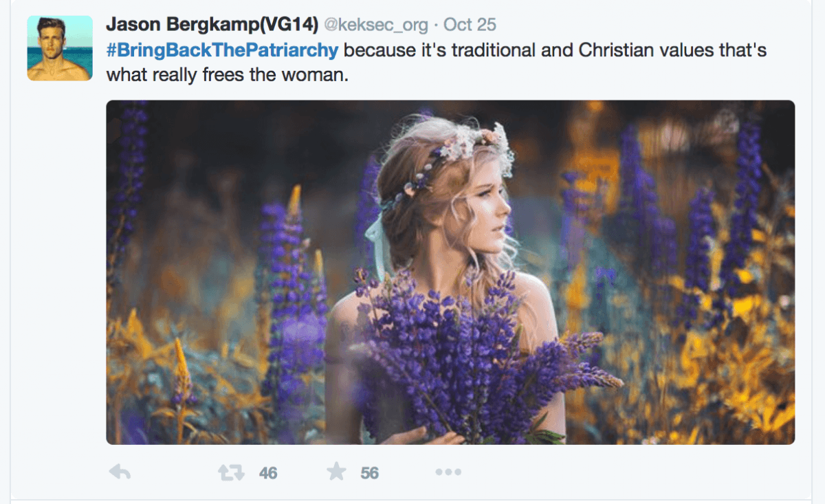825x504 pixels.
Task: Click the #BringBackThePatriarchy hashtag
Action: [x=223, y=51]
